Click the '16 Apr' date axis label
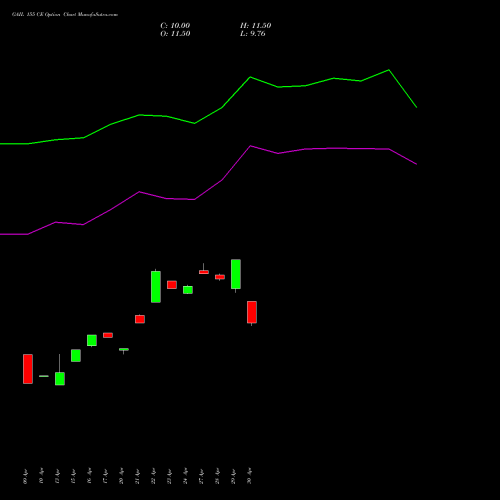 pos(90,477)
